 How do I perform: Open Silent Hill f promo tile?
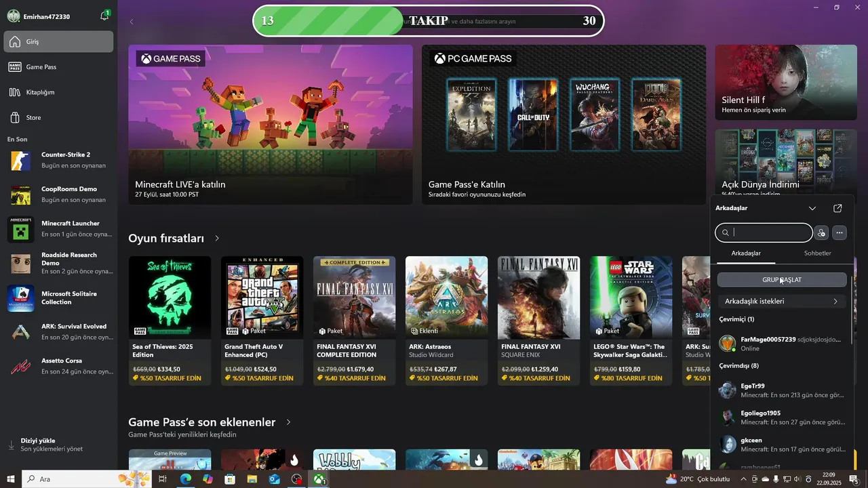pyautogui.click(x=785, y=83)
